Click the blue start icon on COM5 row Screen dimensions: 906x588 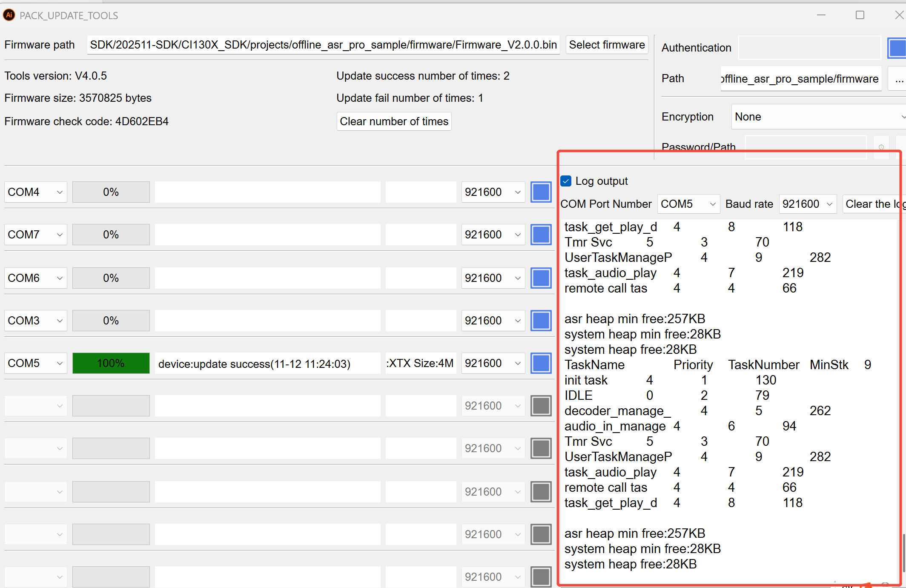click(541, 363)
